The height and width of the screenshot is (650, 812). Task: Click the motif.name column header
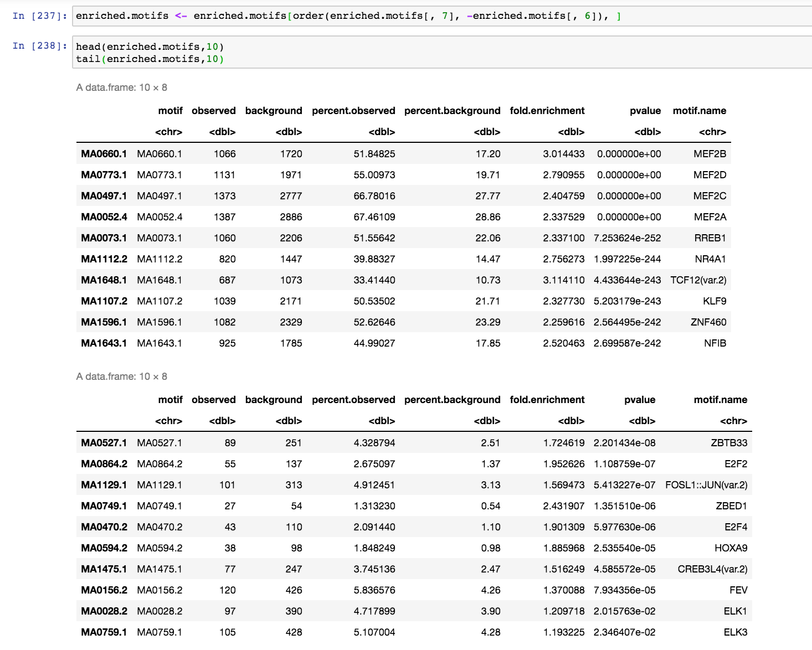699,111
